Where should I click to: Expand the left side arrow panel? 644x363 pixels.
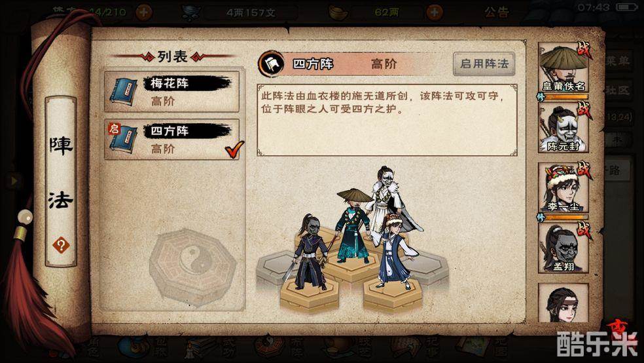pyautogui.click(x=14, y=180)
